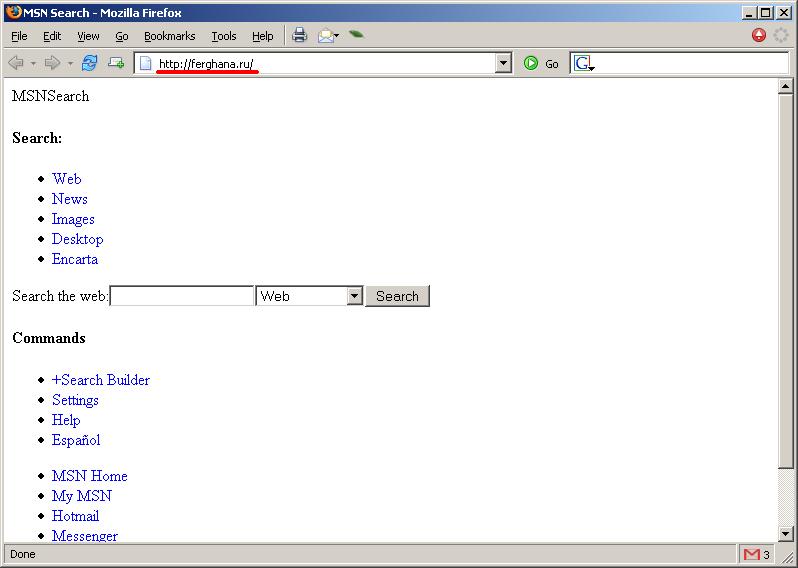Click the Commands heading text

tap(49, 338)
